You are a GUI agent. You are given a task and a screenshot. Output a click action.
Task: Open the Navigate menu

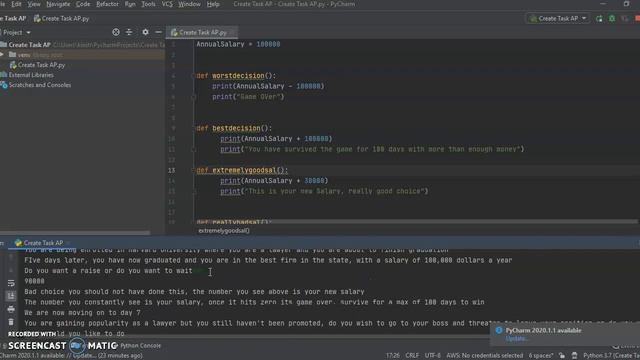(x=58, y=4)
